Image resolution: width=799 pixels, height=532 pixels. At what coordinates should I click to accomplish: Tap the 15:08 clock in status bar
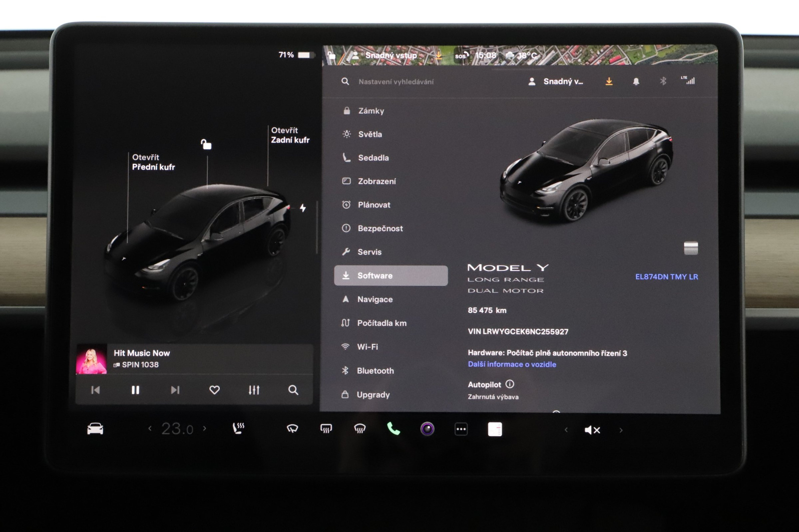coord(486,55)
